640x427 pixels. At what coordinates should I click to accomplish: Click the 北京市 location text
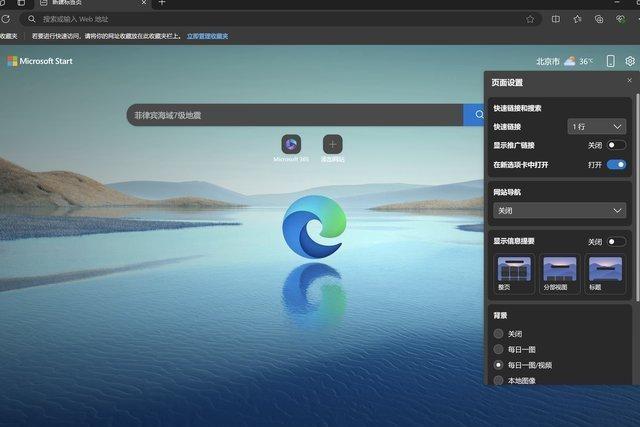click(548, 61)
